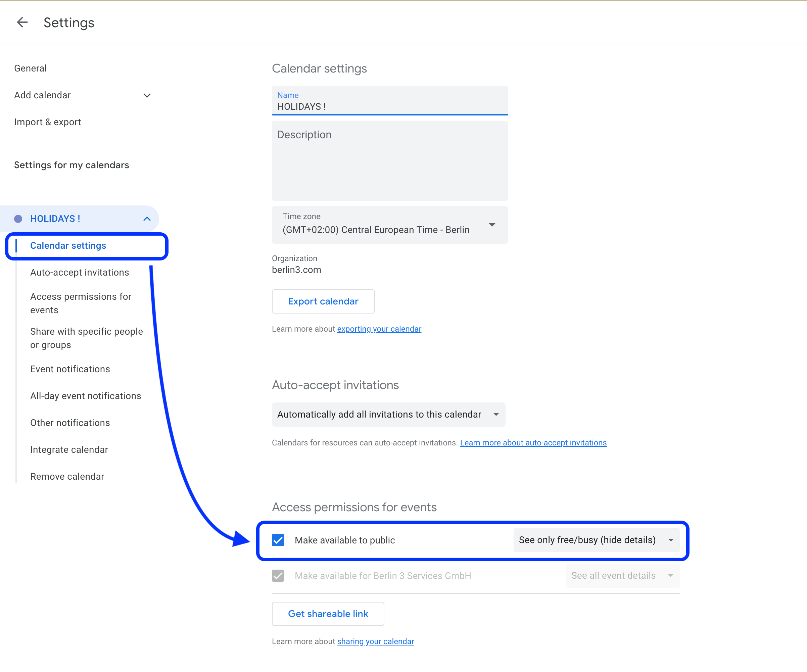Select Remove calendar in sidebar
The image size is (807, 672).
tap(67, 476)
